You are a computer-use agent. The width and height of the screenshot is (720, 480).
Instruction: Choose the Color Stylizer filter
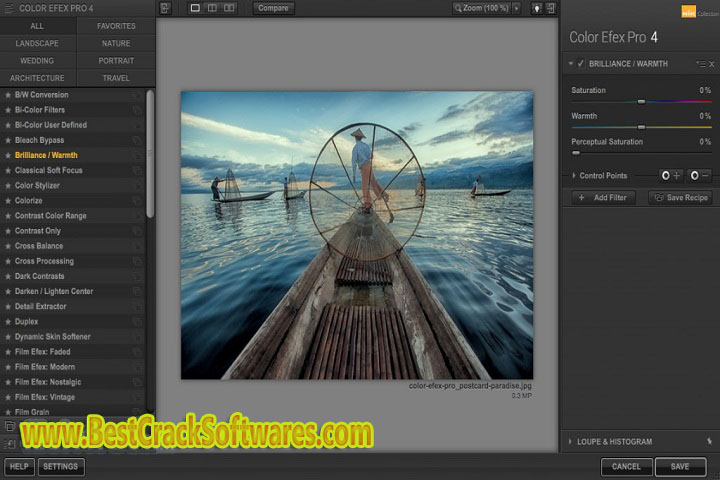click(73, 186)
